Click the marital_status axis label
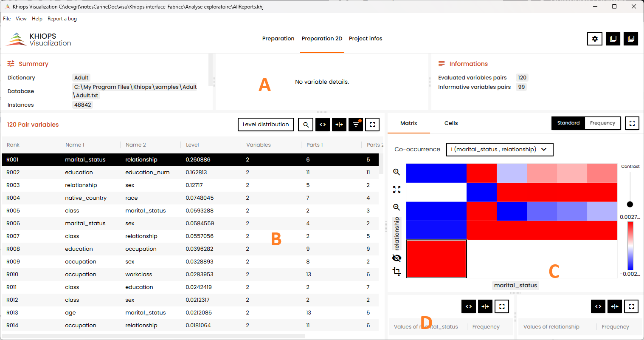 point(516,286)
